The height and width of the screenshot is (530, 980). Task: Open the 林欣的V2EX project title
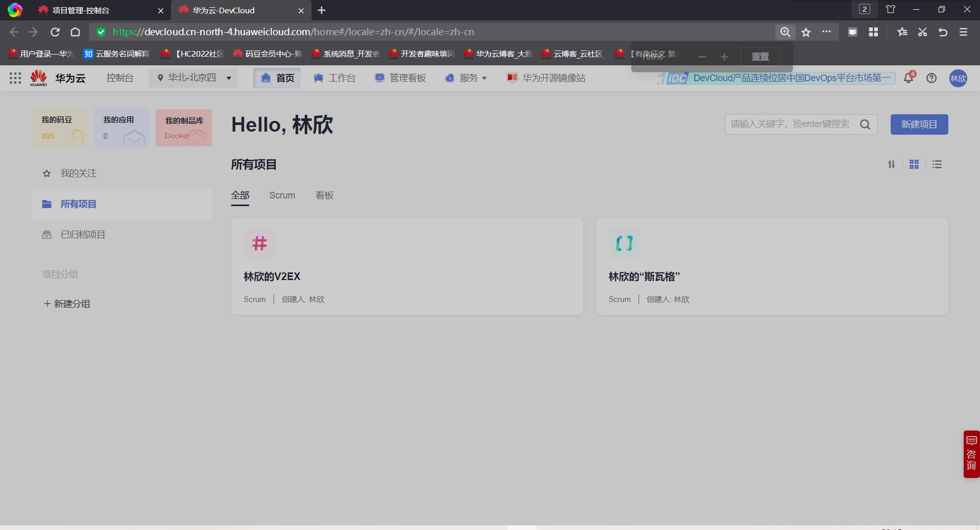(272, 276)
